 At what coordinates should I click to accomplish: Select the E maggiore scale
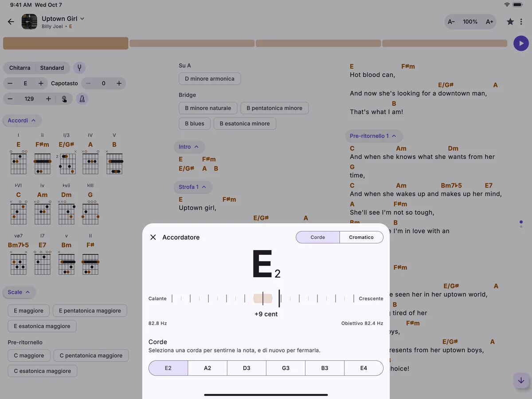tap(28, 311)
